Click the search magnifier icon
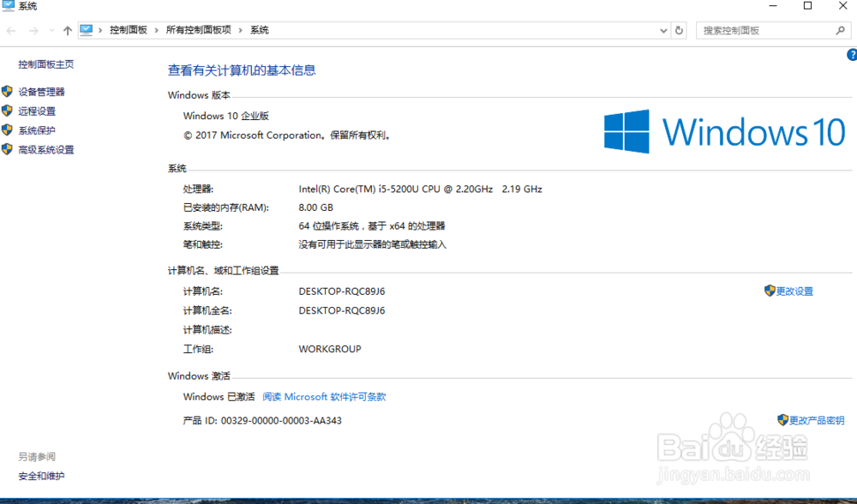Image resolution: width=857 pixels, height=504 pixels. (x=841, y=31)
